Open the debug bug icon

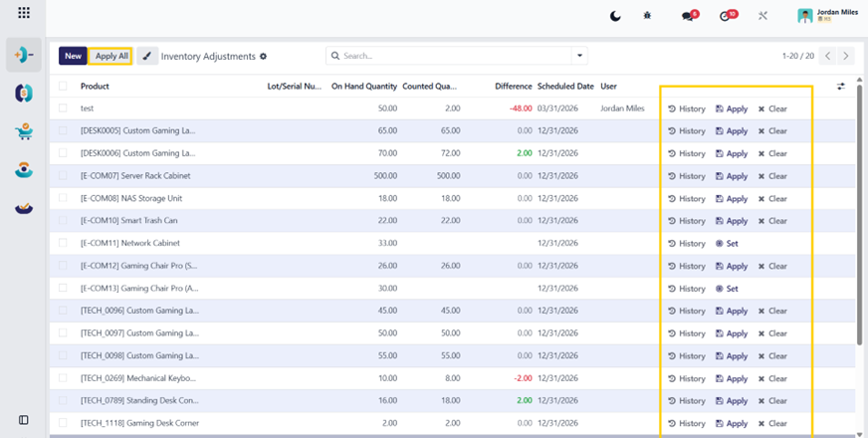(x=647, y=16)
